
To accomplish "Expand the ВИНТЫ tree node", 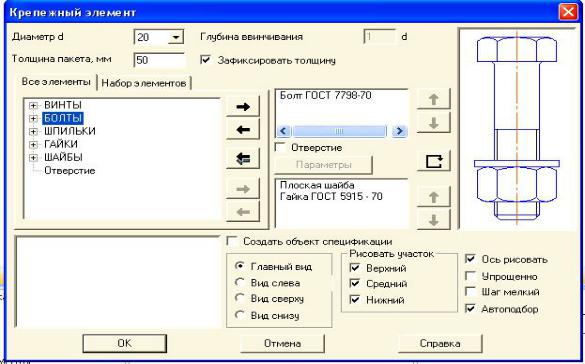I will point(34,106).
